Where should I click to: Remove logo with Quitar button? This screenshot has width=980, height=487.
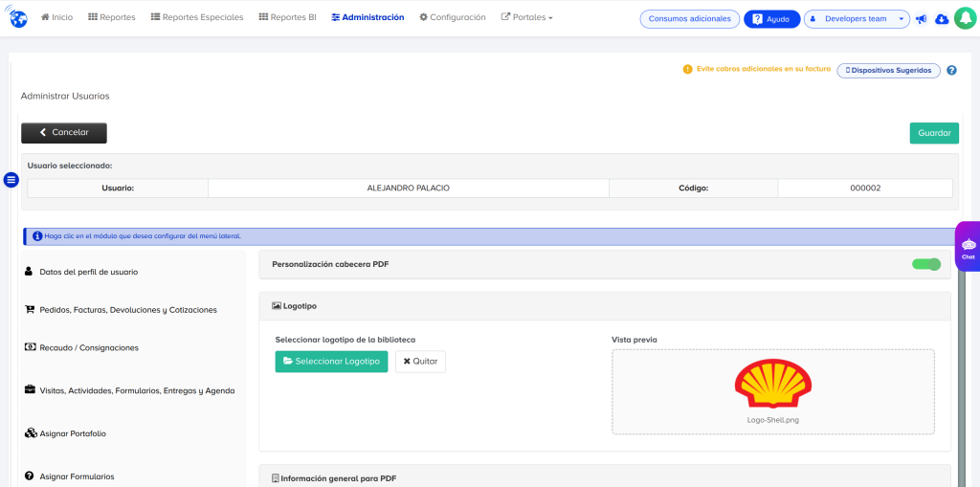pos(421,362)
